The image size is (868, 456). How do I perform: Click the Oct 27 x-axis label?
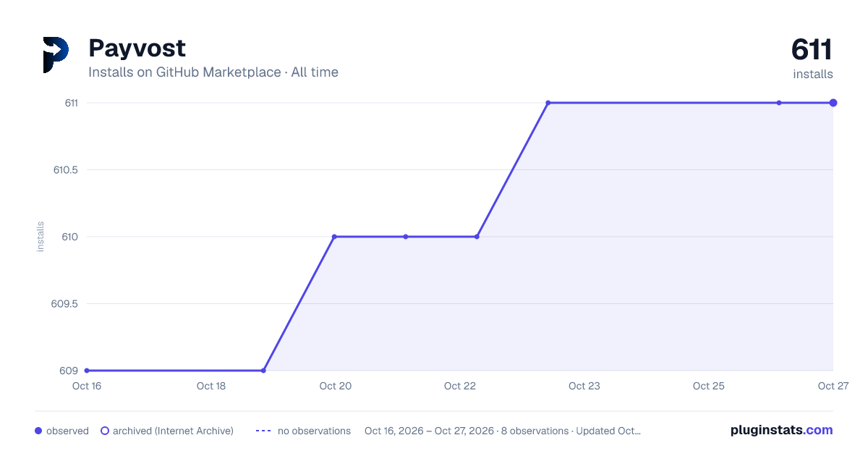[x=833, y=386]
